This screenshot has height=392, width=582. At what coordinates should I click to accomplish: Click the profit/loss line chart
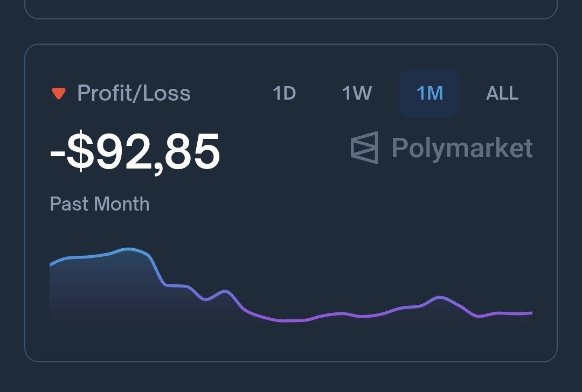point(291,285)
